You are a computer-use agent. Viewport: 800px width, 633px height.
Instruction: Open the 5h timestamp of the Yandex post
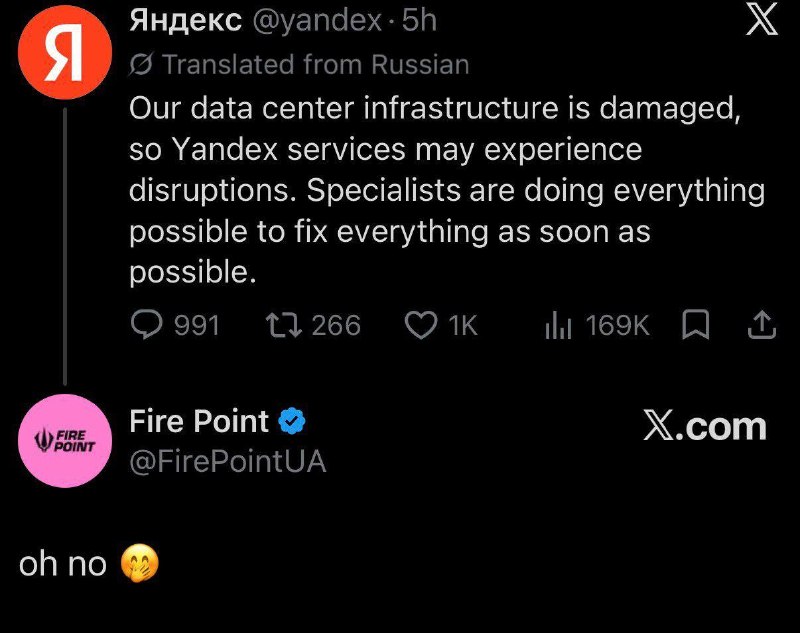click(419, 21)
